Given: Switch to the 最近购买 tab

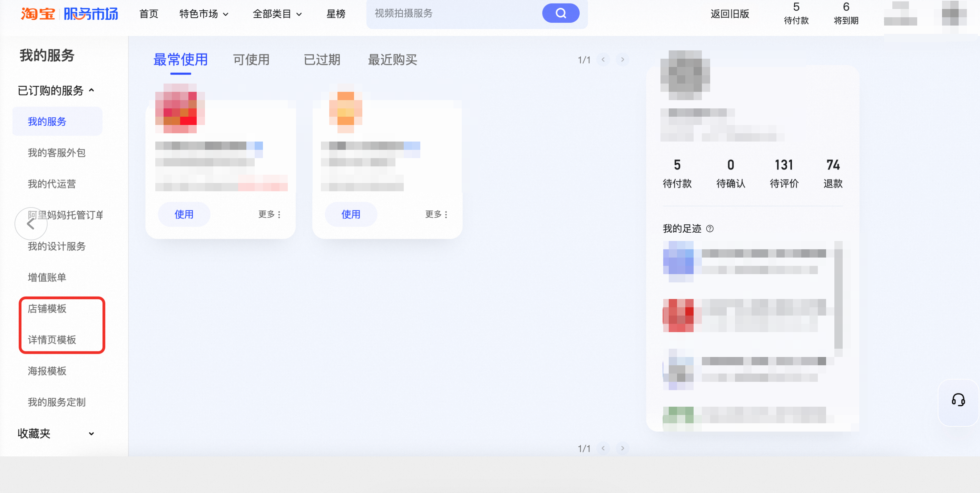Looking at the screenshot, I should (392, 60).
